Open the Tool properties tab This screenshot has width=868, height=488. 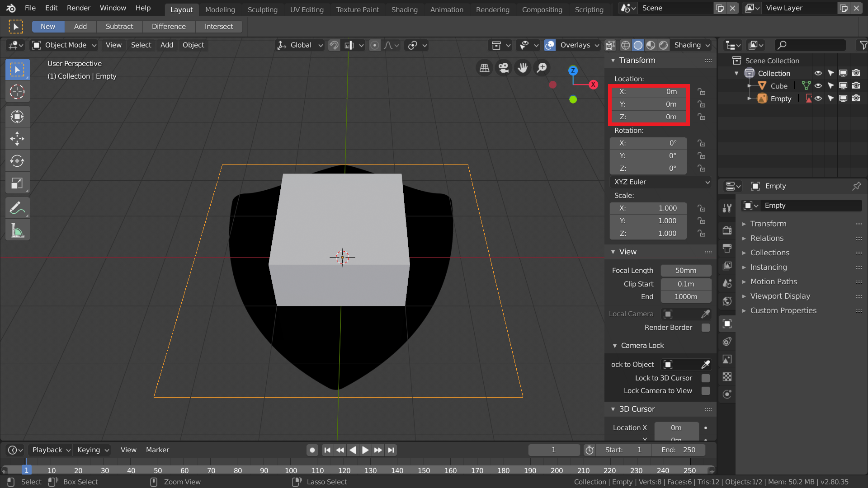(727, 208)
